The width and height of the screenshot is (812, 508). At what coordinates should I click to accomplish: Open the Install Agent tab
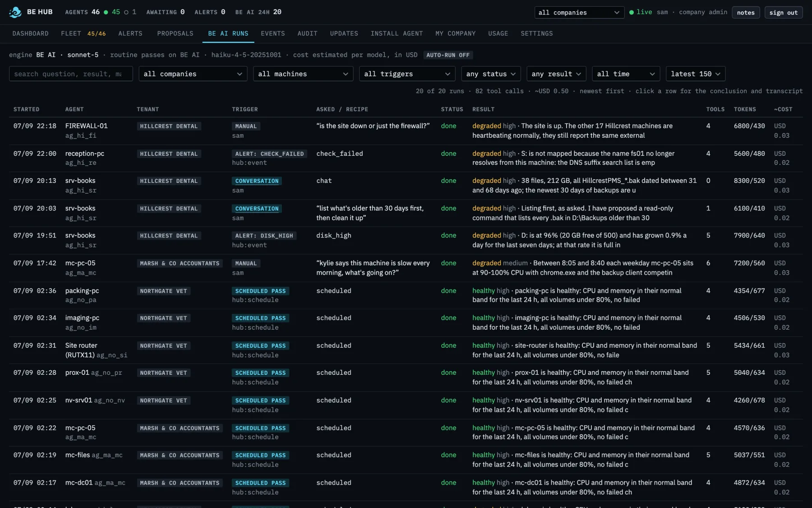tap(397, 33)
